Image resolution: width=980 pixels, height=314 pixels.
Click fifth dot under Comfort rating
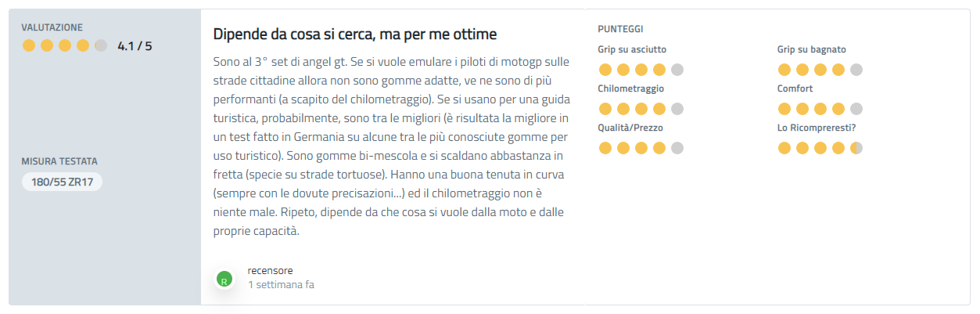click(856, 109)
